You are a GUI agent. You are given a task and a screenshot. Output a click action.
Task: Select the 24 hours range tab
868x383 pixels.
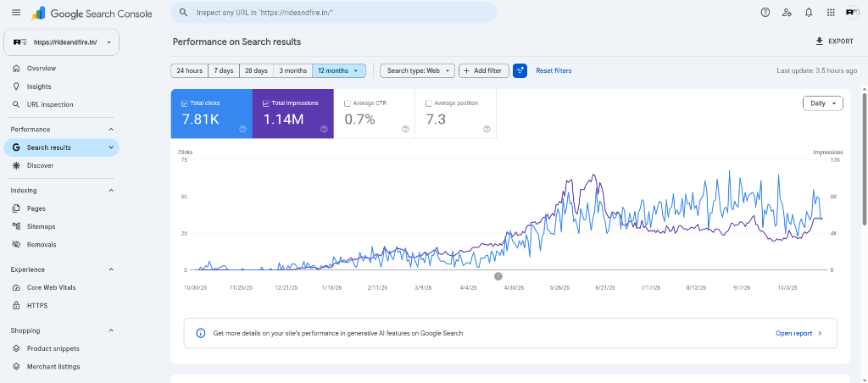(189, 71)
